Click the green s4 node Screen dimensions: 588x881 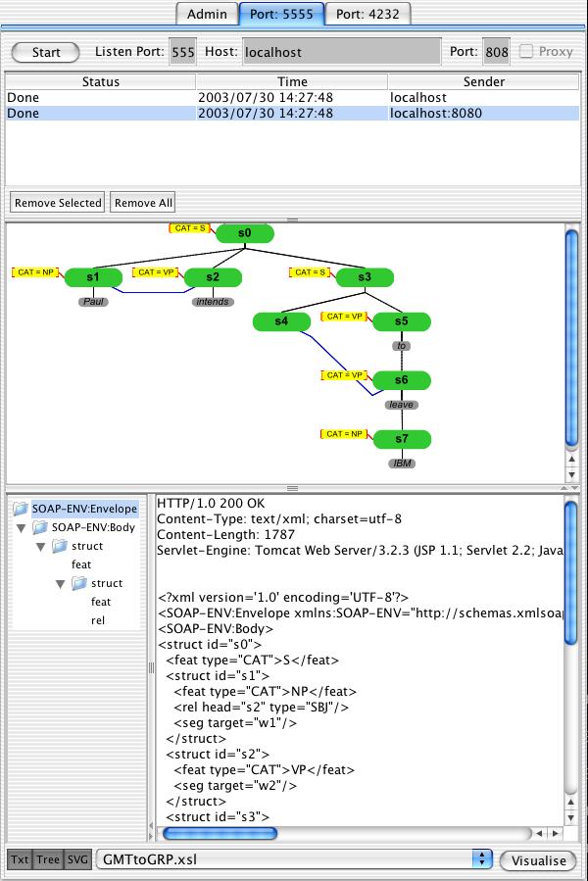[x=281, y=321]
